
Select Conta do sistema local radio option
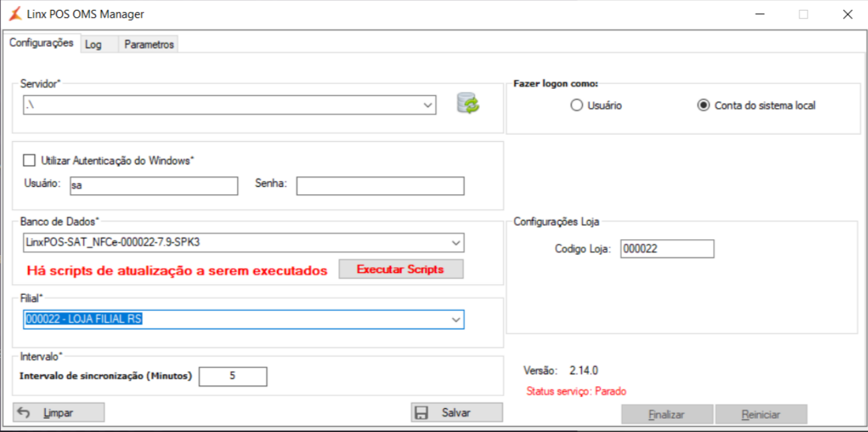click(704, 105)
